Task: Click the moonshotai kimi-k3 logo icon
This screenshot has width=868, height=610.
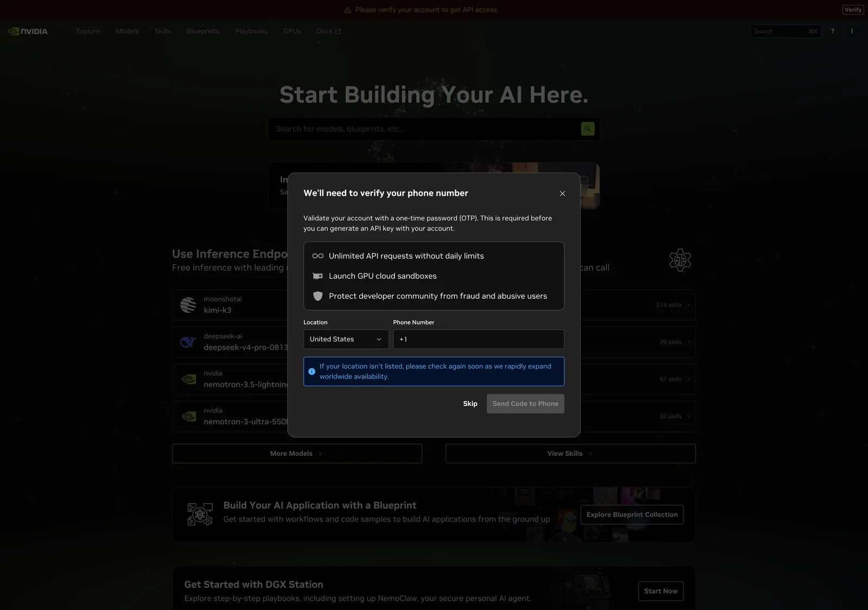Action: click(x=188, y=305)
